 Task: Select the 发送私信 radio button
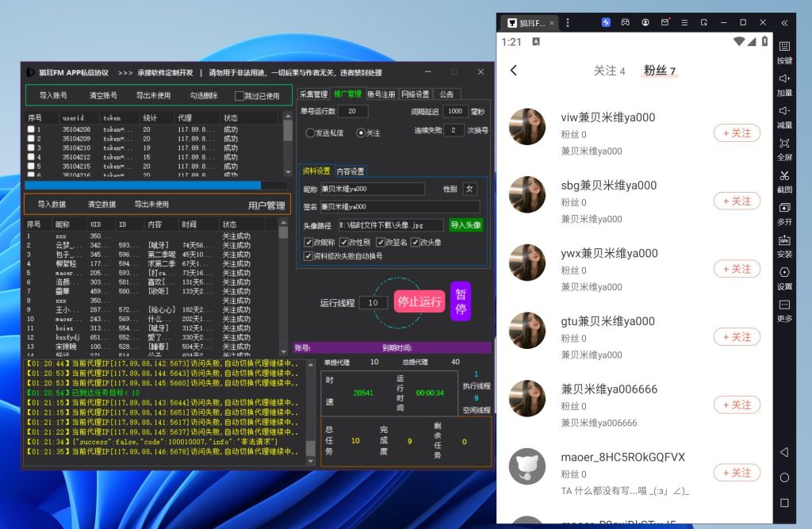[311, 133]
